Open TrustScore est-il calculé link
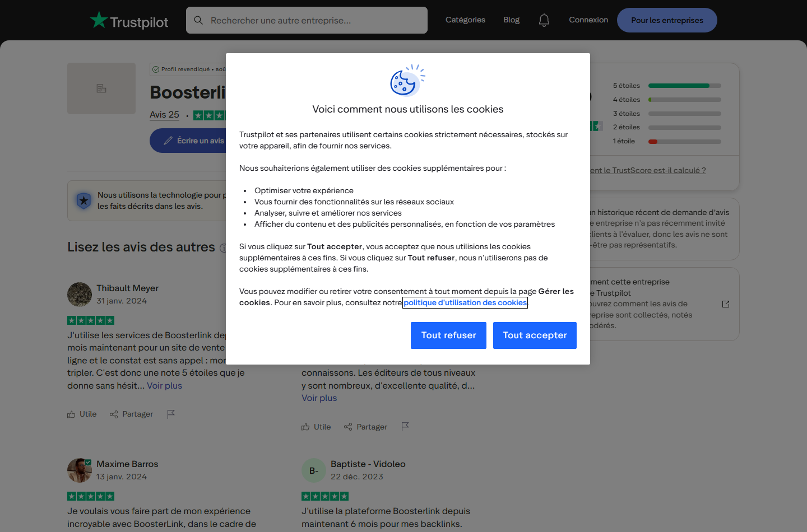This screenshot has width=807, height=532. point(647,170)
